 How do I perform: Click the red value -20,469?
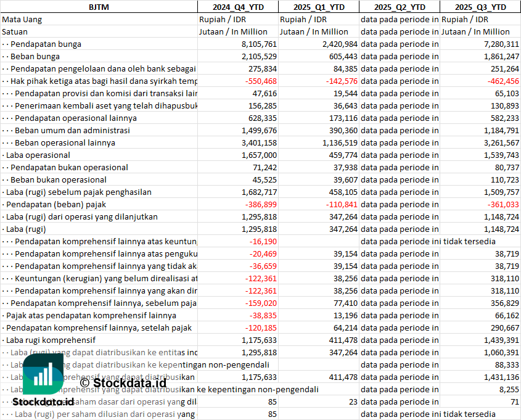pos(263,254)
